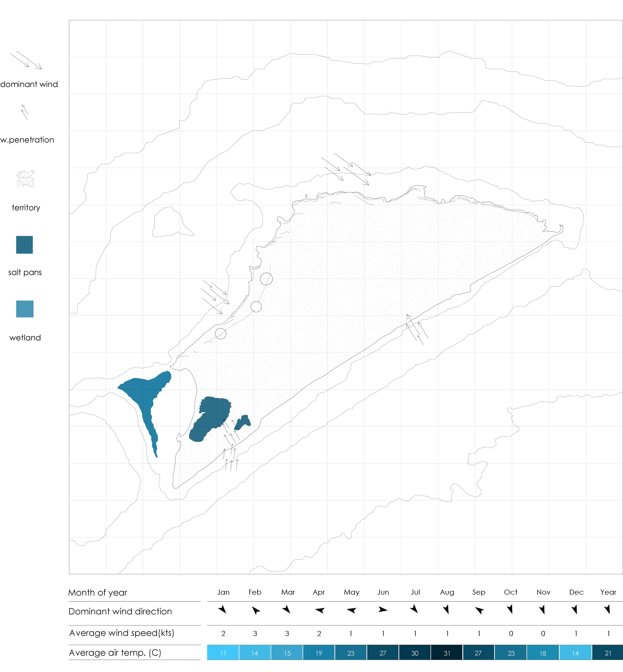This screenshot has width=623, height=672.
Task: Click the October wind speed value 0
Action: tap(511, 634)
